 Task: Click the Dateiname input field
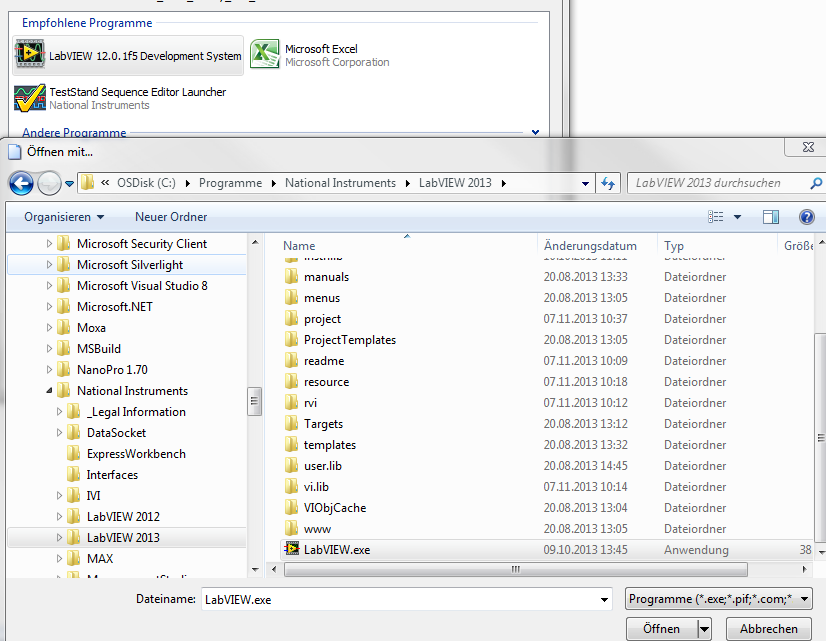click(x=406, y=599)
